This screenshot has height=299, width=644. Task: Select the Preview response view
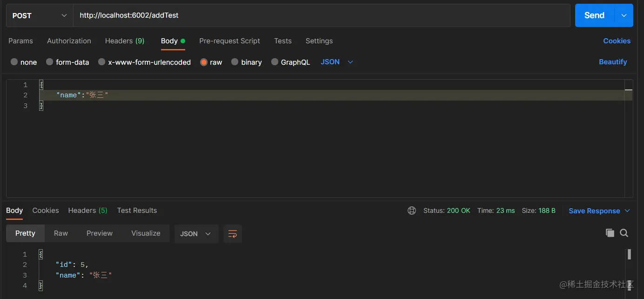tap(100, 233)
